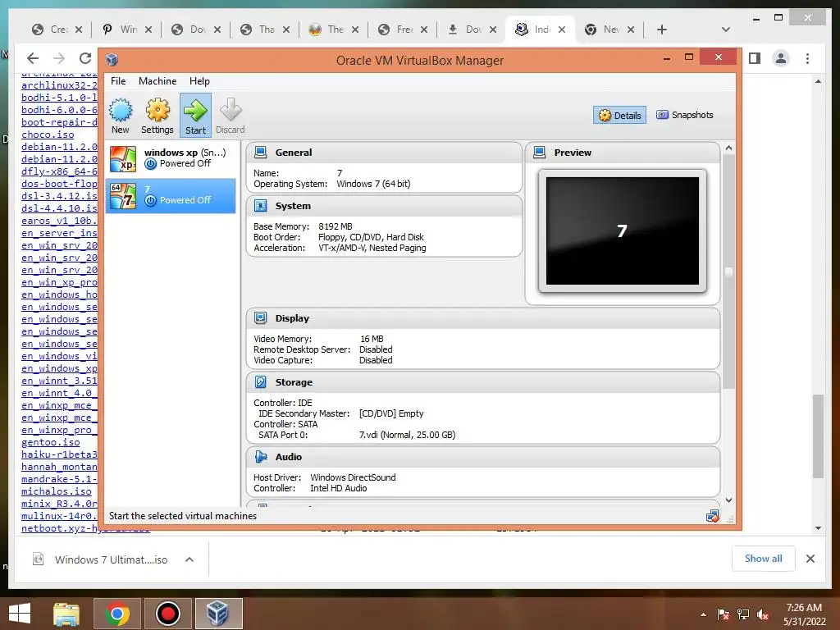Open File Explorer from taskbar

[66, 614]
